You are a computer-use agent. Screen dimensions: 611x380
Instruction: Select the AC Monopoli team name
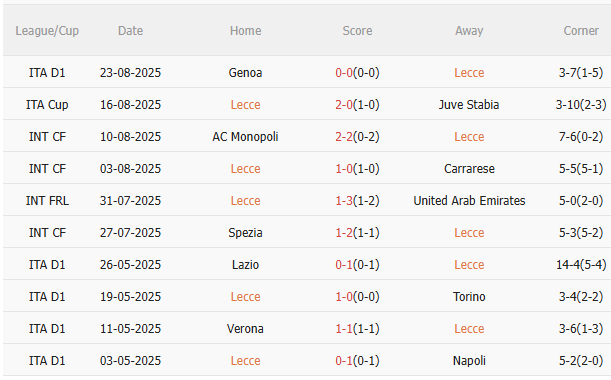(x=245, y=137)
